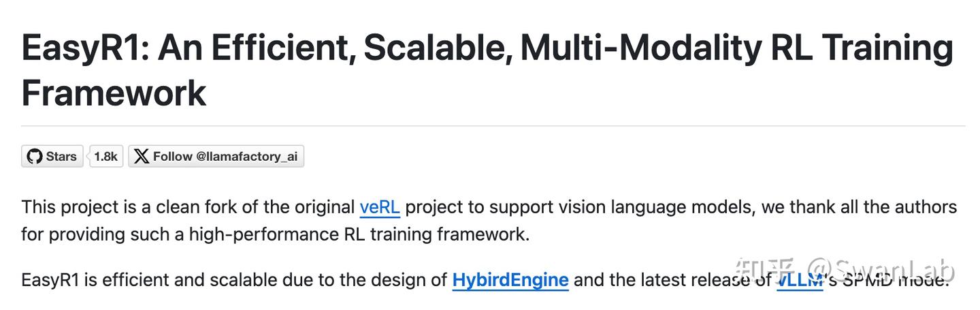Click the 1.8k star count
Image resolution: width=980 pixels, height=310 pixels.
coord(105,157)
